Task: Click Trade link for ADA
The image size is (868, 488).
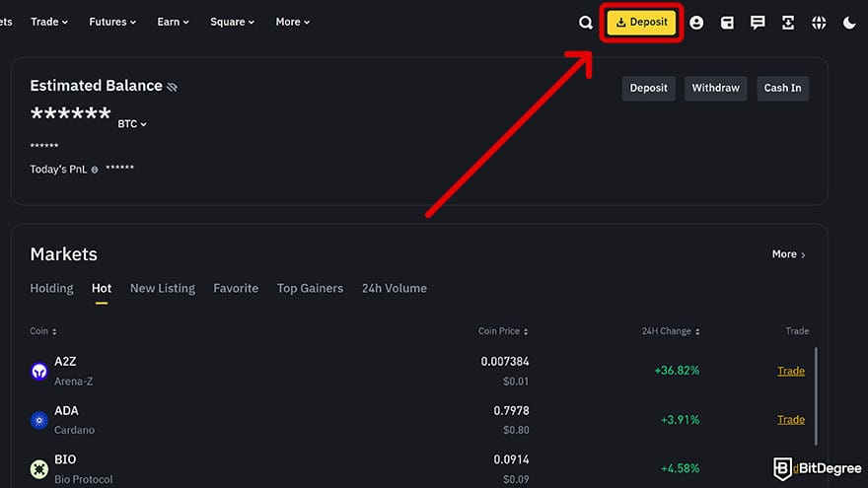Action: click(x=790, y=419)
